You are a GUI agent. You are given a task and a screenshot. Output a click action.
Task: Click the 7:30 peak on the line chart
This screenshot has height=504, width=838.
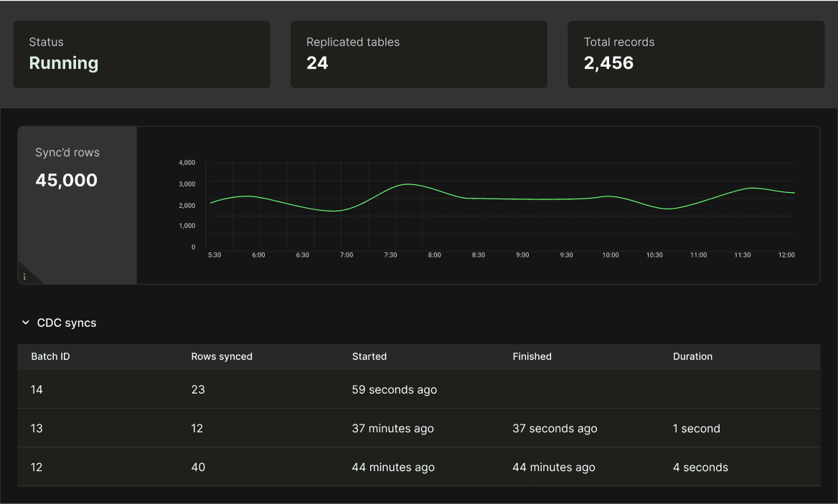pos(408,184)
